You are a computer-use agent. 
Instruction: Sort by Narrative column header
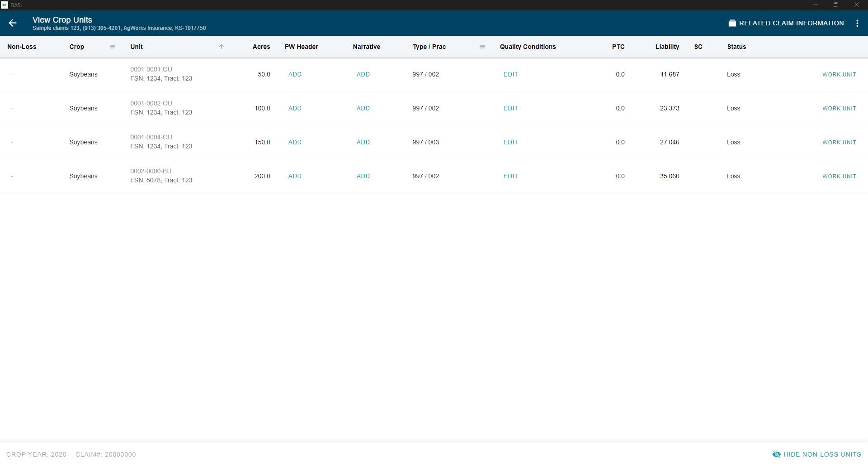click(x=367, y=47)
